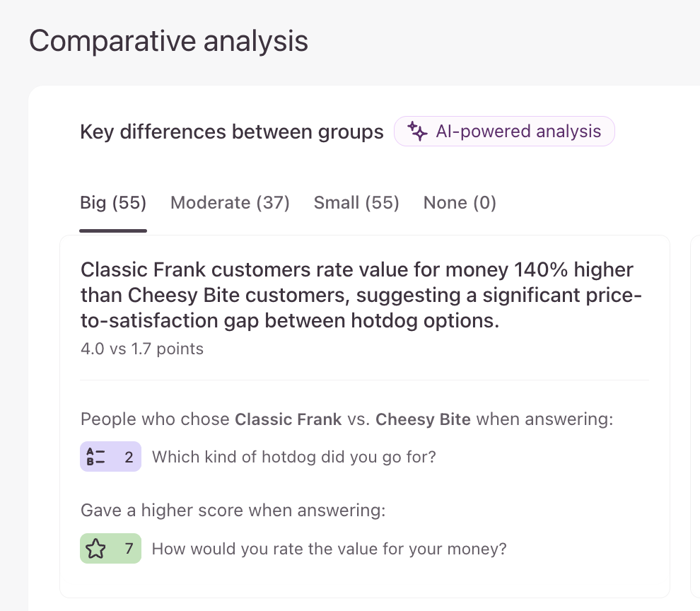Open the 'Which kind of hotdog' question
The image size is (700, 611).
294,457
